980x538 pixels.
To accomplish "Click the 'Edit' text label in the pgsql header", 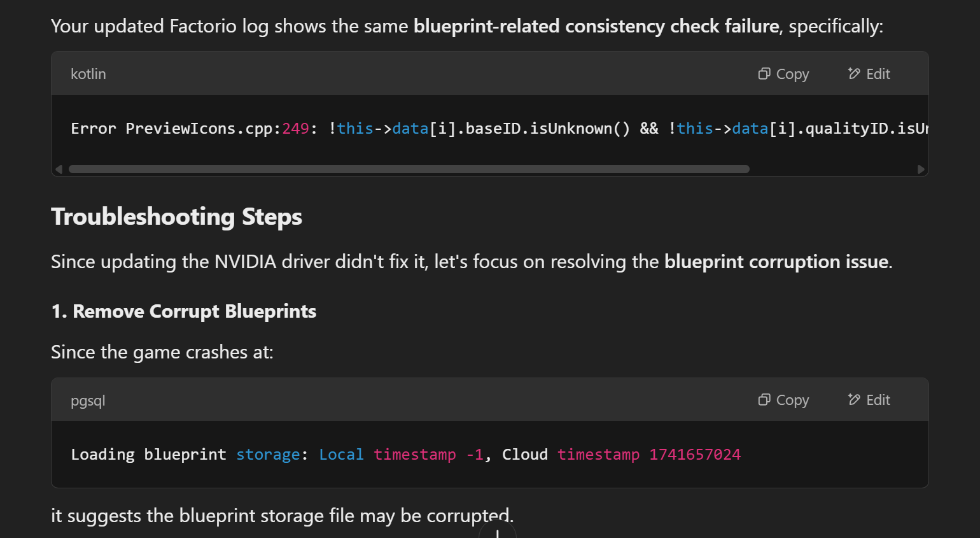I will (878, 400).
